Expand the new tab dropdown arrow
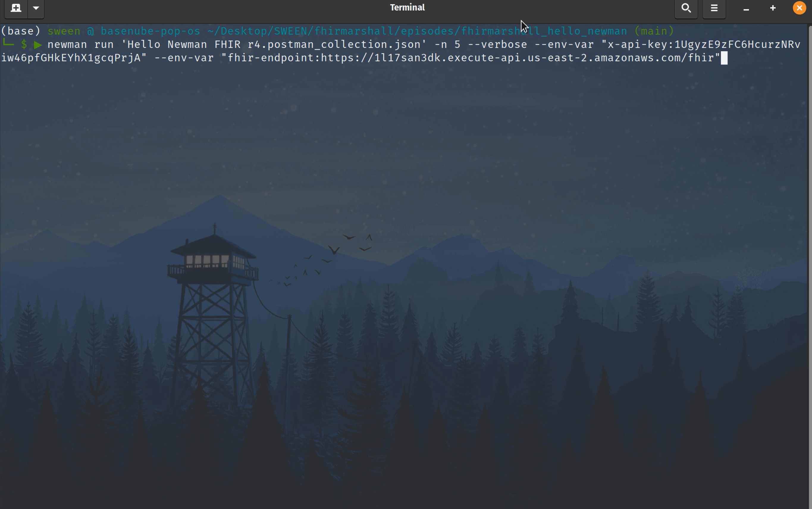 36,8
